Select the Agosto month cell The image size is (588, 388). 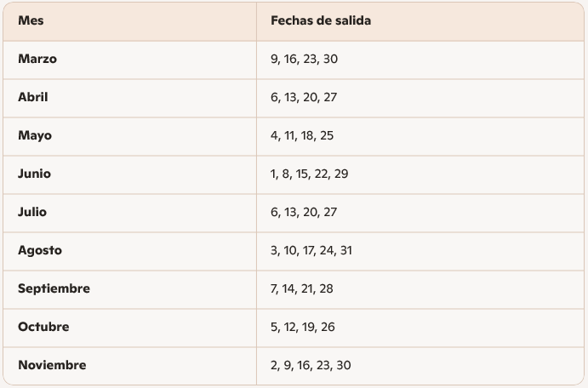click(40, 251)
